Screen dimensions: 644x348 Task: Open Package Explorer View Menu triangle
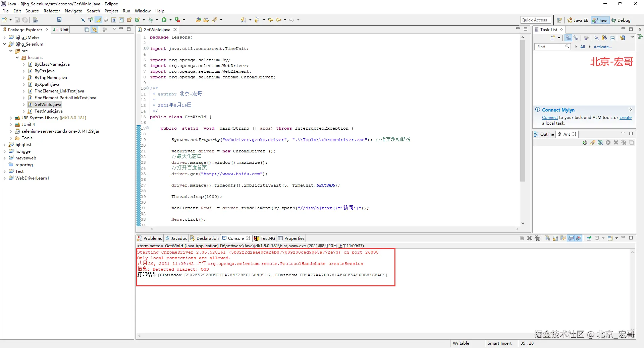pyautogui.click(x=114, y=29)
